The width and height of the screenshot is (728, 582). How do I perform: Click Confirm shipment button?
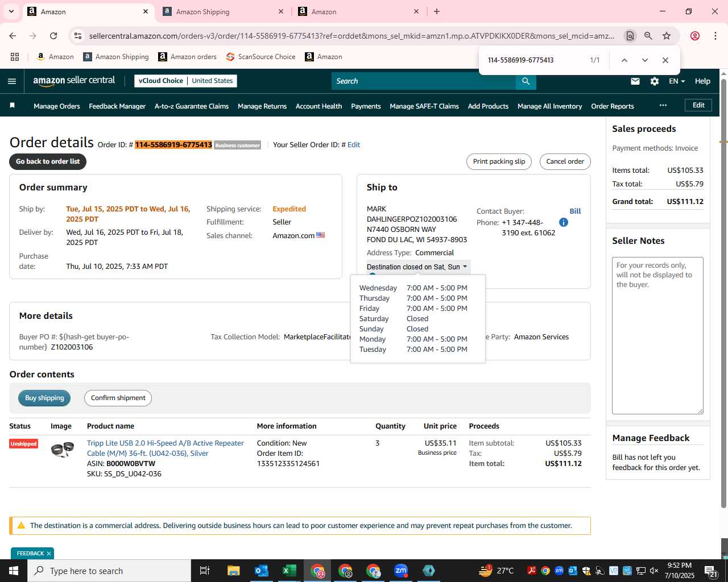pyautogui.click(x=118, y=398)
